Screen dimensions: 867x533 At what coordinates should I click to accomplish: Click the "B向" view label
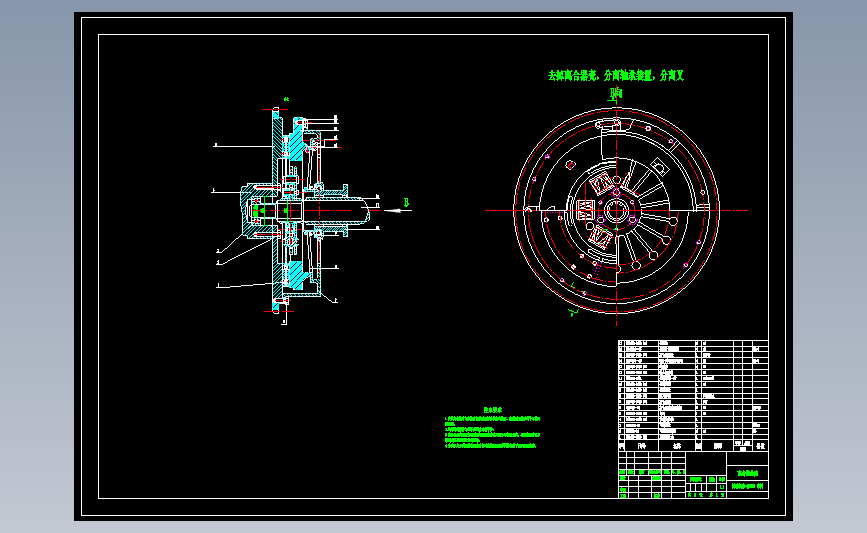[616, 93]
